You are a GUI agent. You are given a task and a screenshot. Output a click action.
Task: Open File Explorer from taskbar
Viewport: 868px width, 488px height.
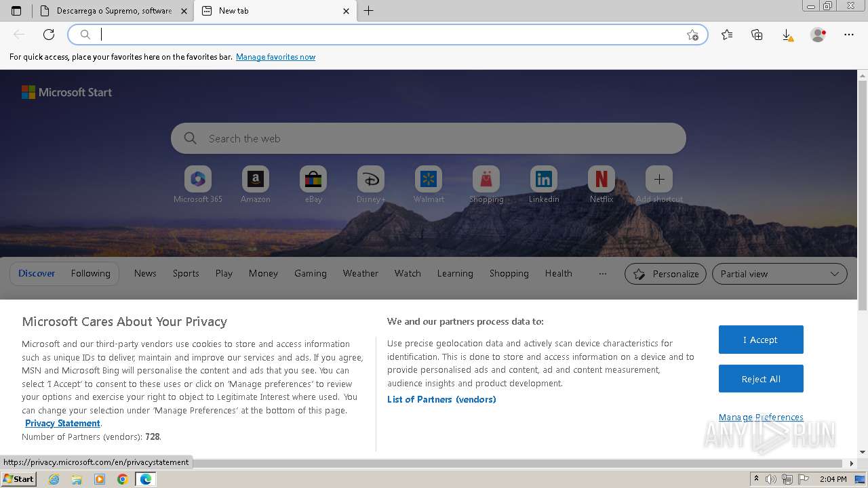tap(77, 479)
